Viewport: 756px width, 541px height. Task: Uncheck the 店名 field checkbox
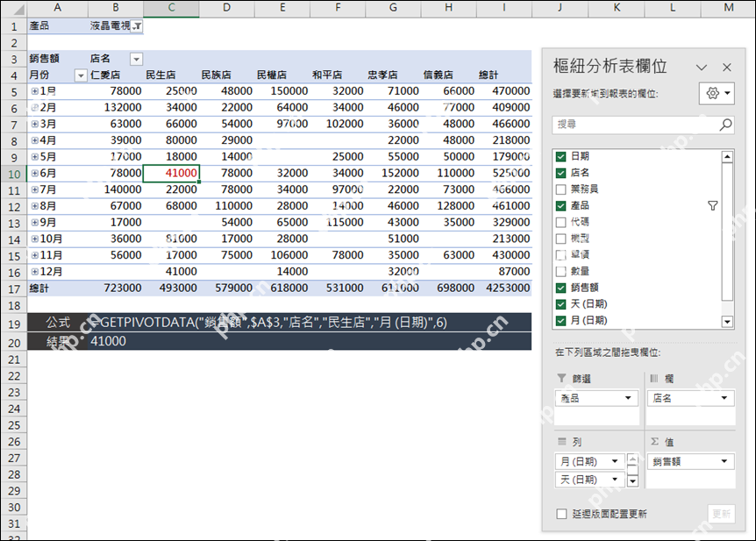pyautogui.click(x=560, y=173)
